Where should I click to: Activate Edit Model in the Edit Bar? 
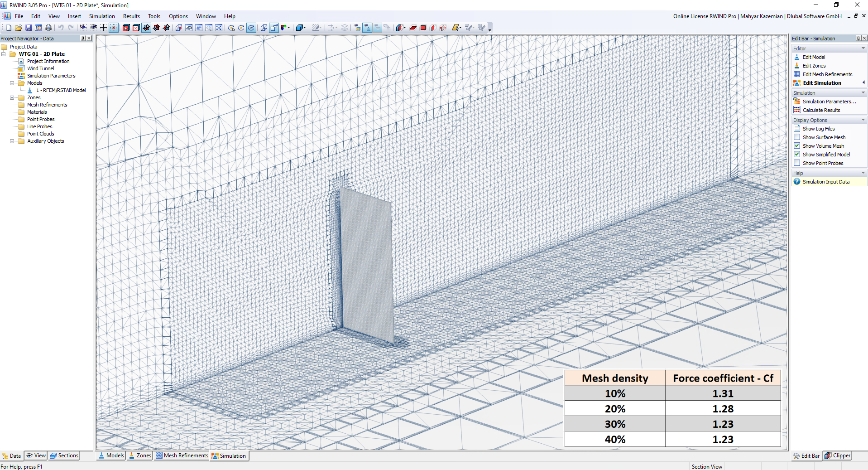(x=814, y=57)
